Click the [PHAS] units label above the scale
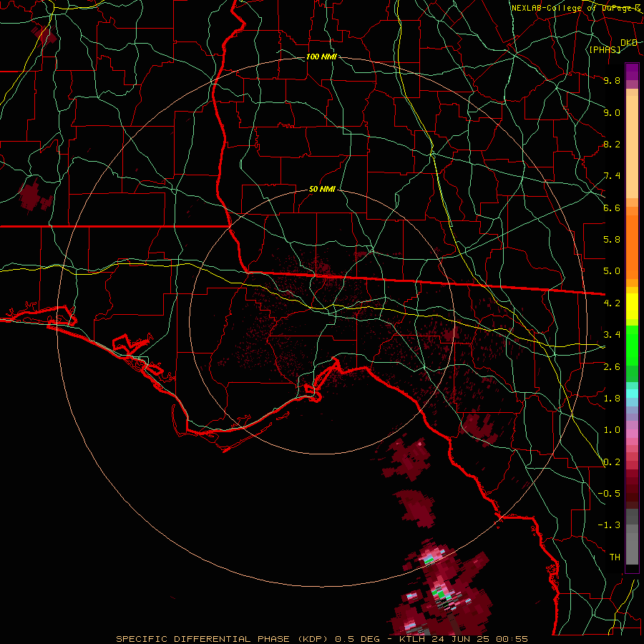This screenshot has width=644, height=644. [605, 49]
